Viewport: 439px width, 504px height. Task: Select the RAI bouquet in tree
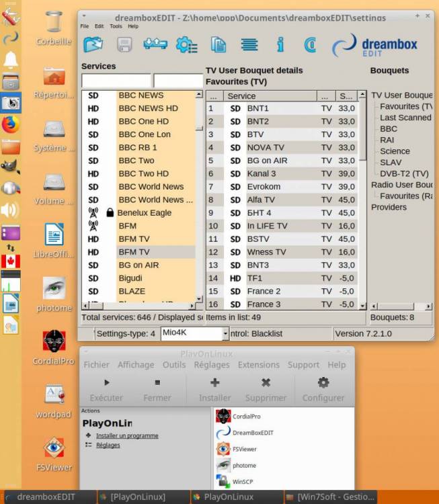point(387,140)
